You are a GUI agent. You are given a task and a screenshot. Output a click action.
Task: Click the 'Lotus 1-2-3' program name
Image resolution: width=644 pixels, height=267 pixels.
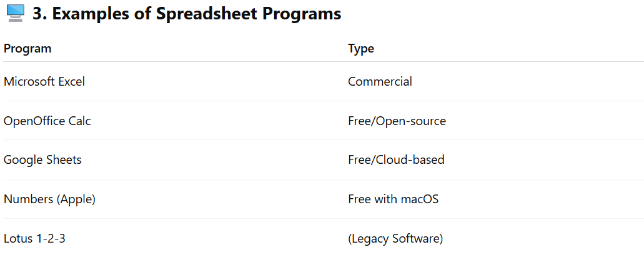click(x=34, y=238)
